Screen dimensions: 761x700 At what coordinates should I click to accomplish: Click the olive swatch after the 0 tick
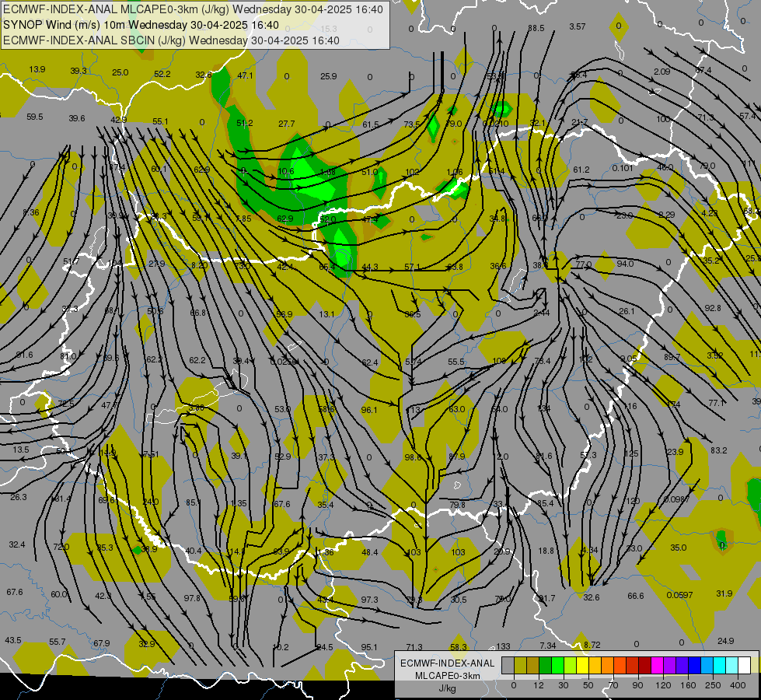point(520,666)
